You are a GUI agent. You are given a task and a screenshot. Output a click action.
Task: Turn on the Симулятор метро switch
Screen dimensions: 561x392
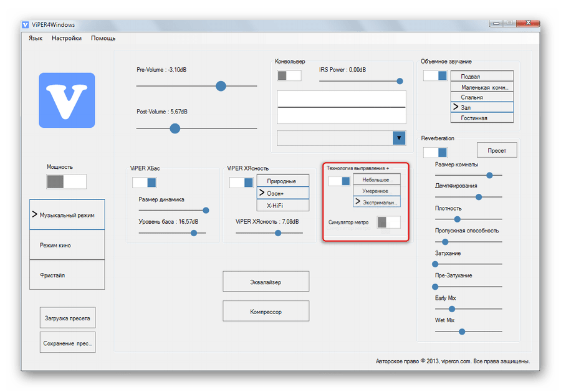[388, 222]
